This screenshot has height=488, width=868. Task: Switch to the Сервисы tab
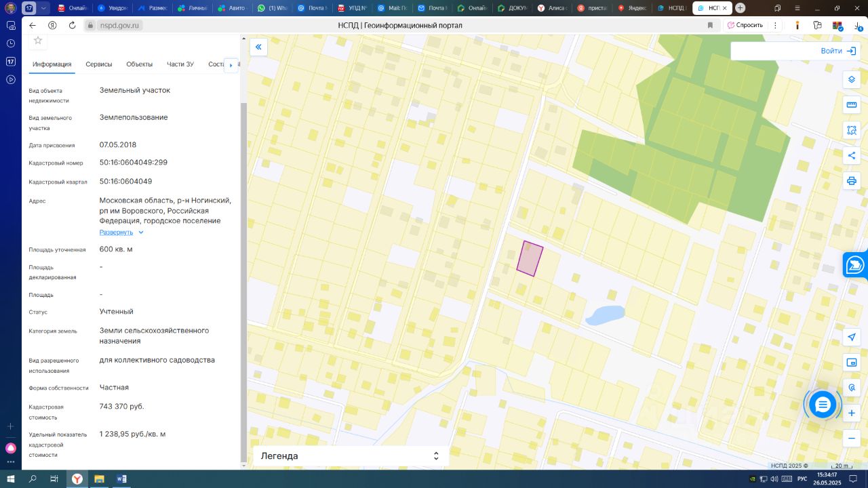point(99,64)
